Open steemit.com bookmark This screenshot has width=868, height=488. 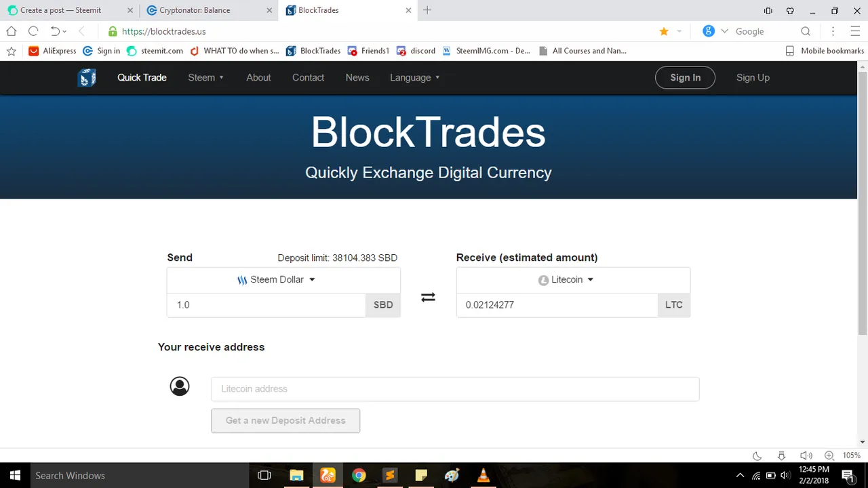[x=155, y=51]
